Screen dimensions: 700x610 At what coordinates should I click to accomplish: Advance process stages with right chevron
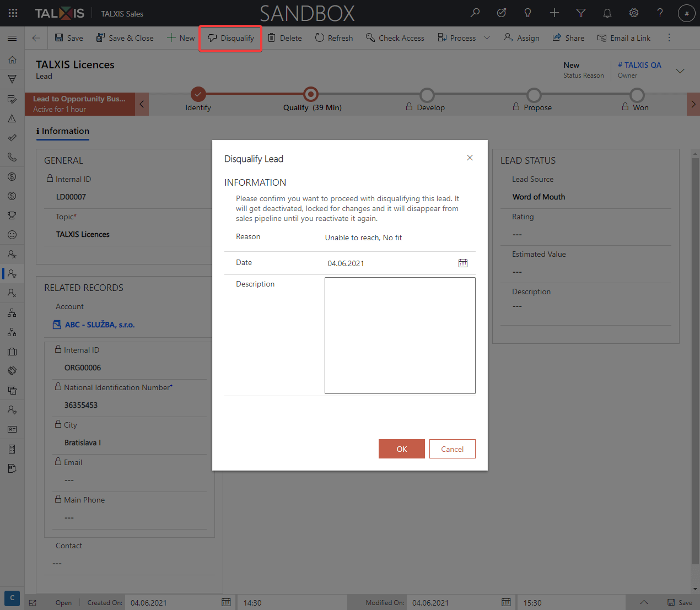coord(693,104)
